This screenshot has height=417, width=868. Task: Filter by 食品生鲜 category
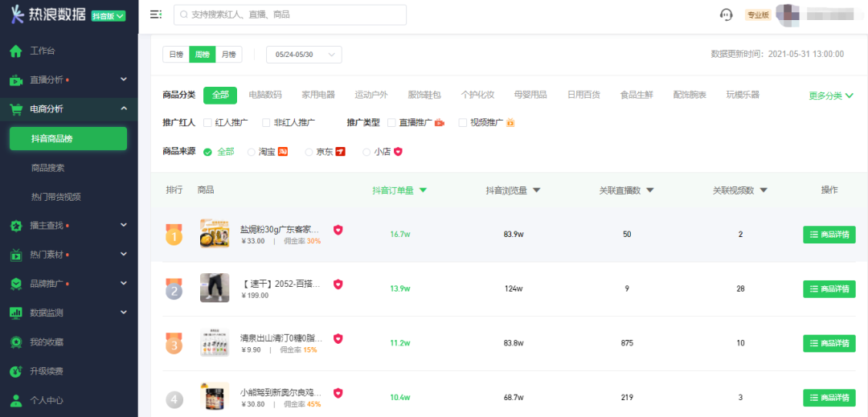637,95
